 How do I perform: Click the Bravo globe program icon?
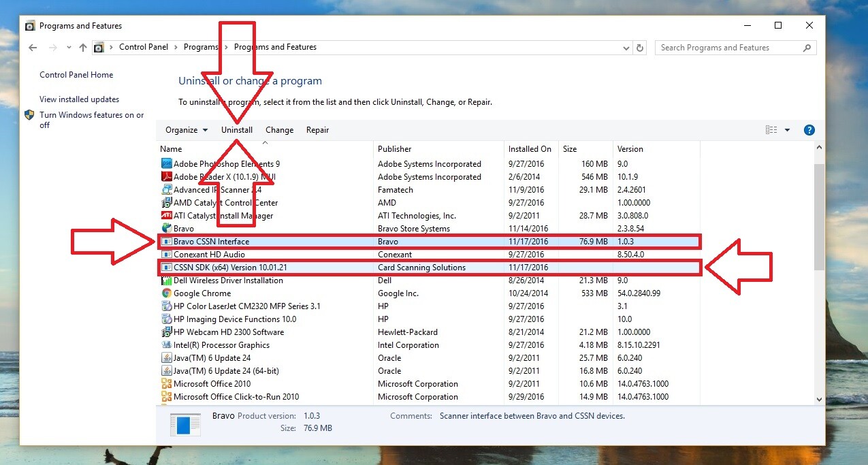point(166,229)
